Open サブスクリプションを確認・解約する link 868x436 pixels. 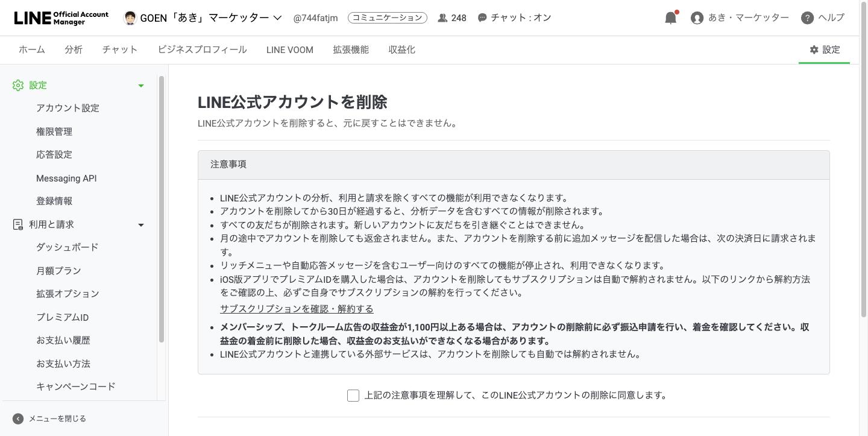pos(297,309)
